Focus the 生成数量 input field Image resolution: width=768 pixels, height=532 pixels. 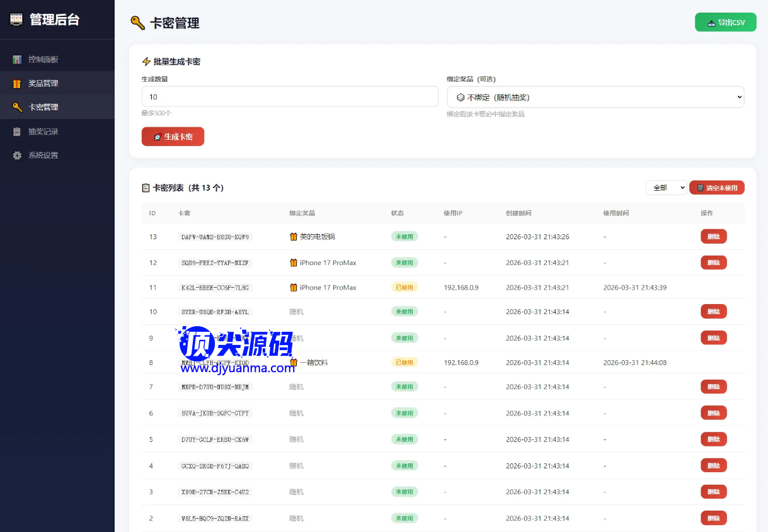point(290,97)
